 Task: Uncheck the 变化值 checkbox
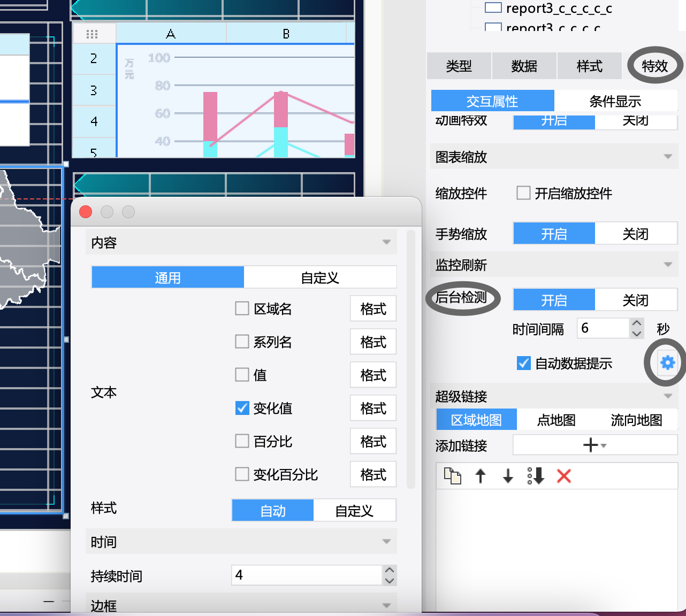[x=242, y=408]
